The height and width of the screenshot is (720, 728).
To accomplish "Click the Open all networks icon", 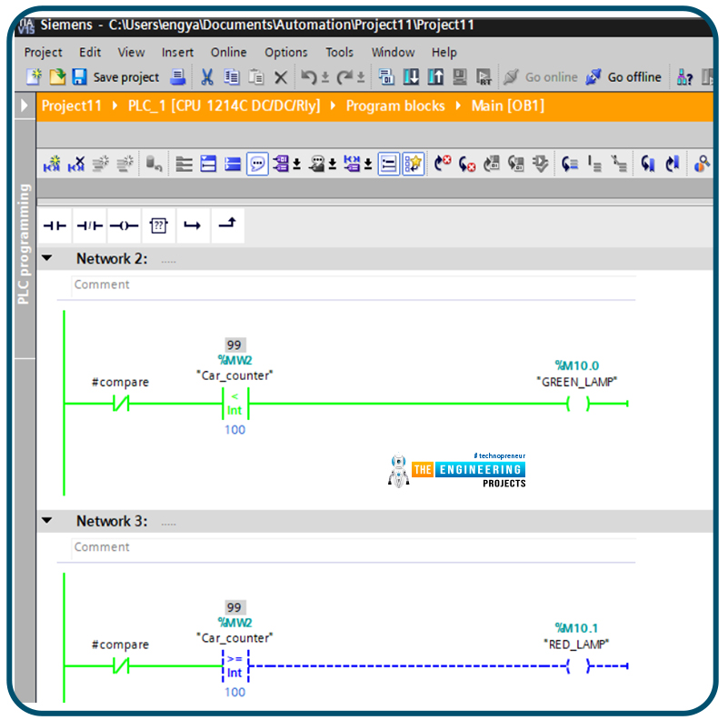I will coord(208,164).
